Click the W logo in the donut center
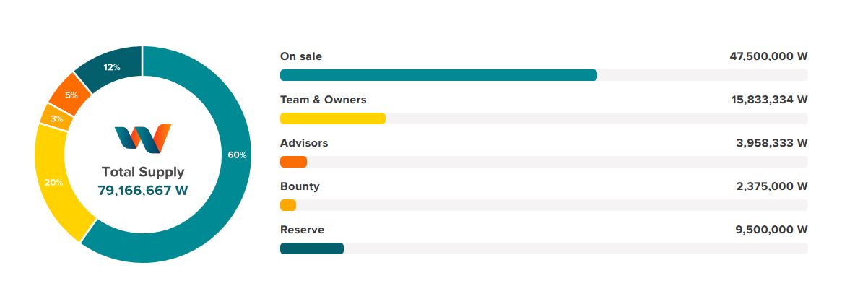Screen dimensions: 868x294 coord(143,138)
